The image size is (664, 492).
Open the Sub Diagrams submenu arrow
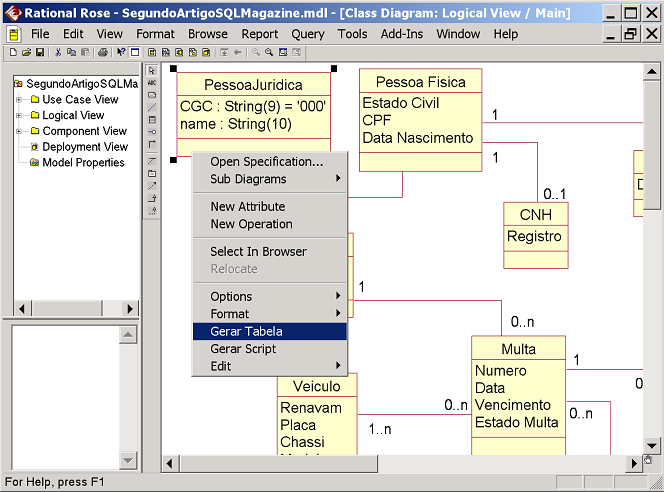click(x=338, y=178)
